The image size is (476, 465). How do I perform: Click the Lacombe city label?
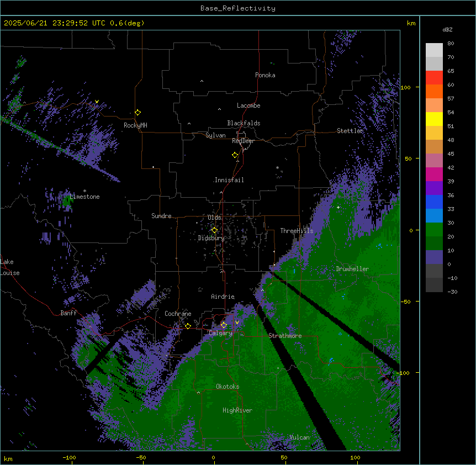248,105
